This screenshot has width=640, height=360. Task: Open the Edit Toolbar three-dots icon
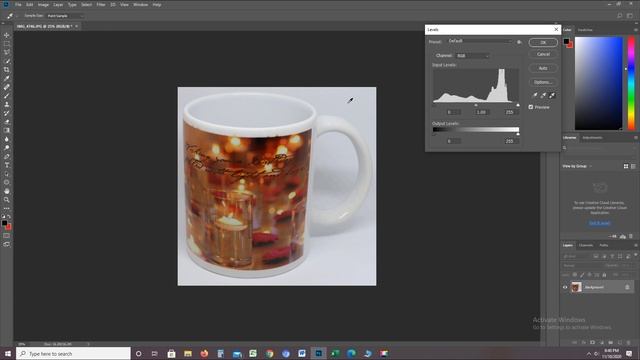(7, 208)
